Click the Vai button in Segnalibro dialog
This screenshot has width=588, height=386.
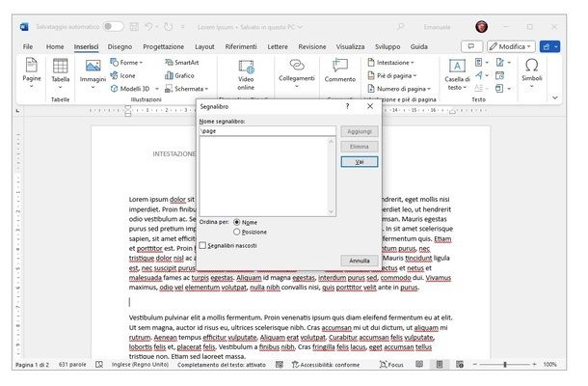(360, 162)
